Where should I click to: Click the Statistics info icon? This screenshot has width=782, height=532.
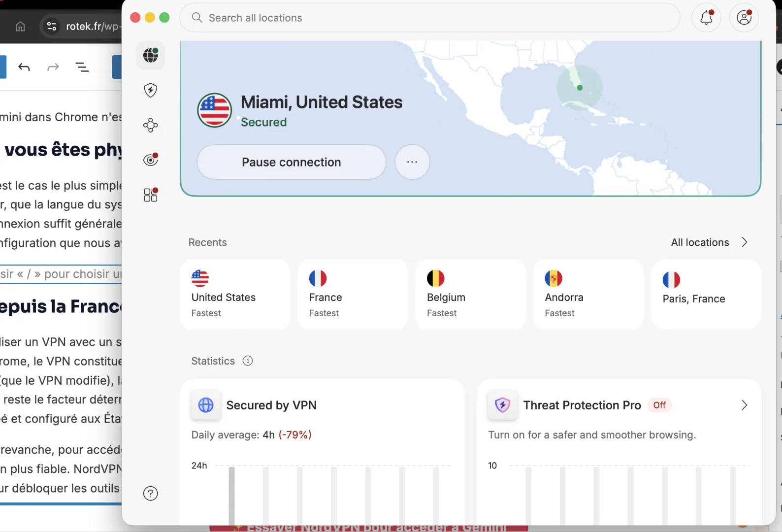click(x=248, y=361)
